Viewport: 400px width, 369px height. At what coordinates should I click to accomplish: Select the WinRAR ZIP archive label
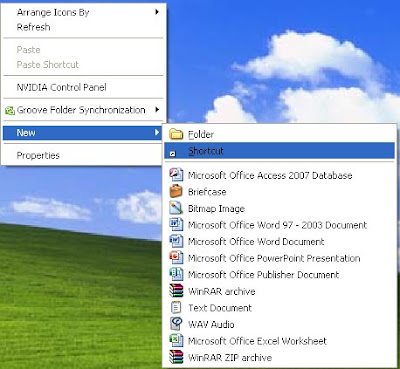click(230, 358)
